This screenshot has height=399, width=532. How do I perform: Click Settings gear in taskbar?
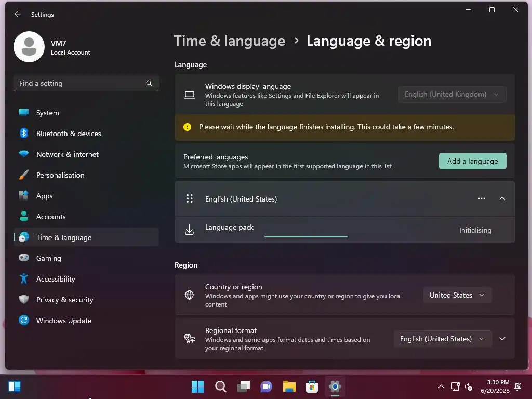click(335, 387)
